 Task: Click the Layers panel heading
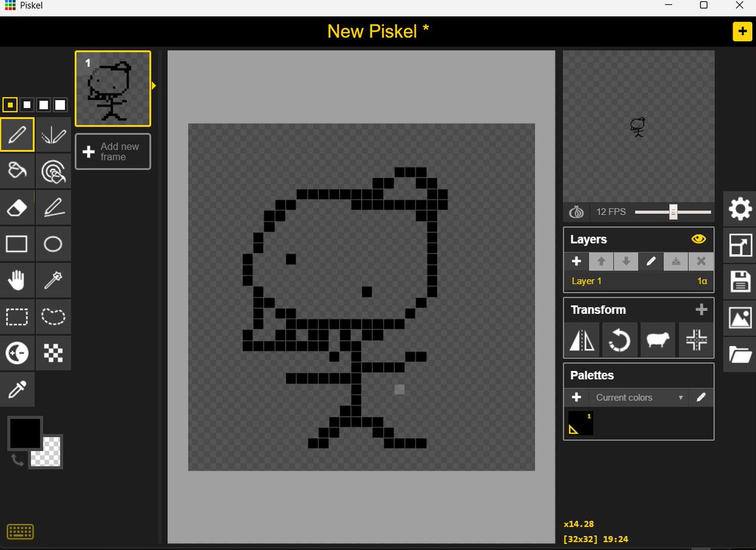pyautogui.click(x=588, y=239)
